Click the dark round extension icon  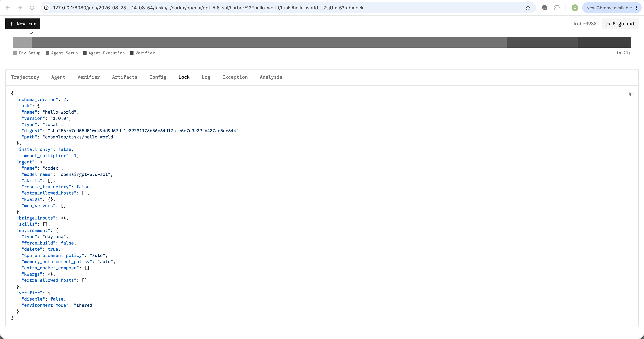click(545, 8)
